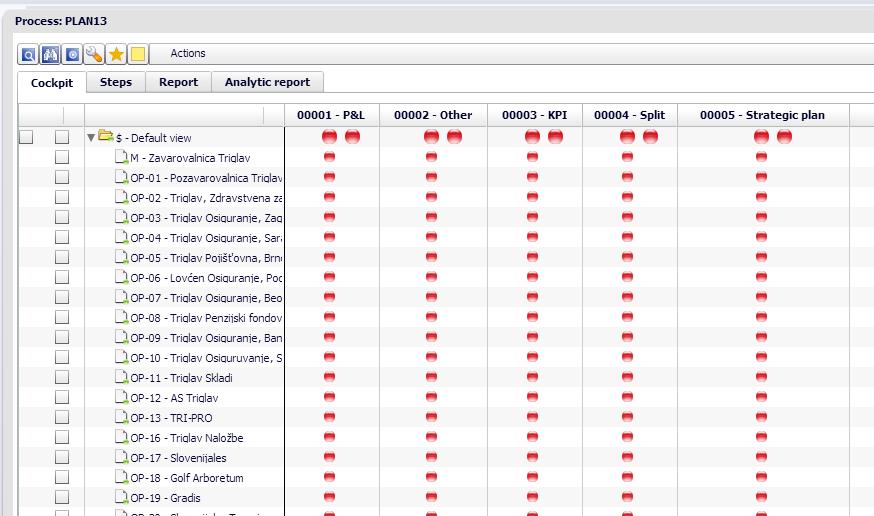
Task: Switch to the Cockpit tab
Action: pos(52,82)
